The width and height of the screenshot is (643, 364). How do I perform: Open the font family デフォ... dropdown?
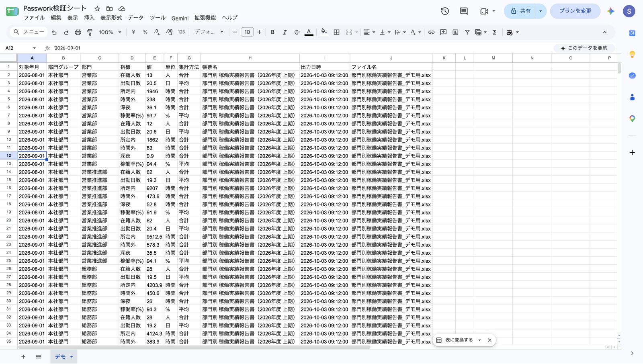click(x=209, y=33)
